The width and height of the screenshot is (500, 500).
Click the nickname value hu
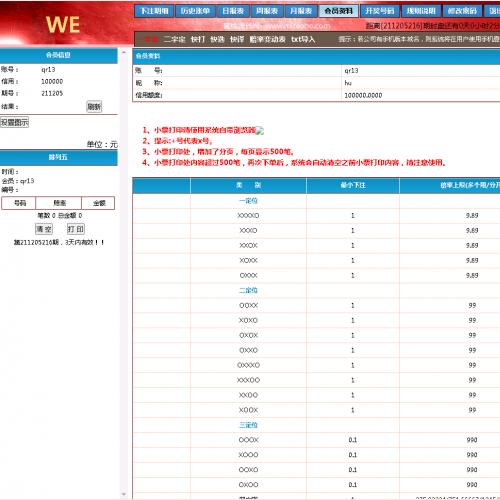[x=348, y=83]
